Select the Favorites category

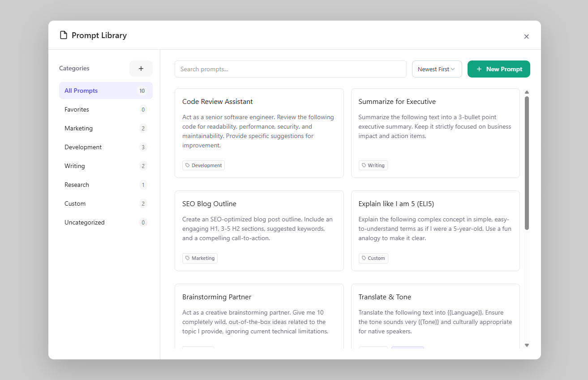(106, 109)
